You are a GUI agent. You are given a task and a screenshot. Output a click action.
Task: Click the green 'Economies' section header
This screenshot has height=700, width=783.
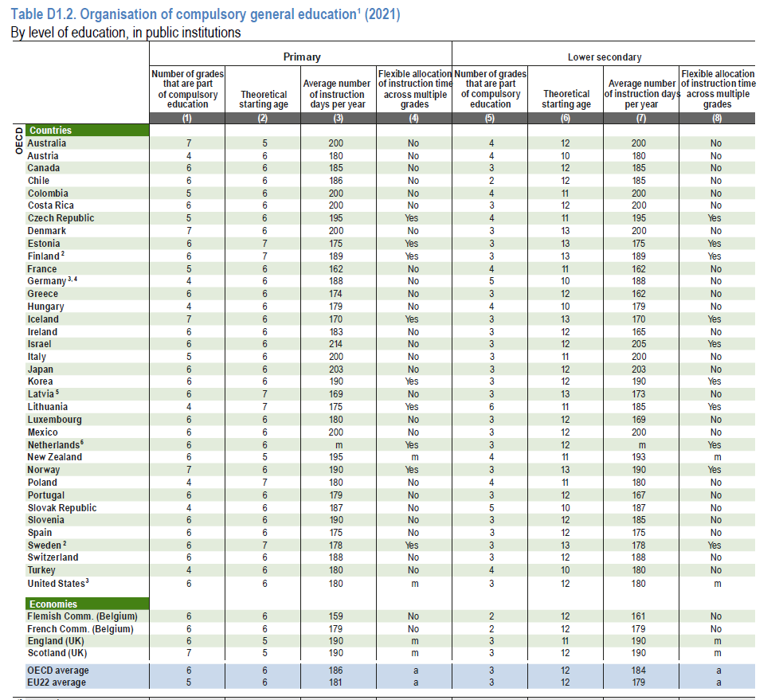pyautogui.click(x=88, y=604)
